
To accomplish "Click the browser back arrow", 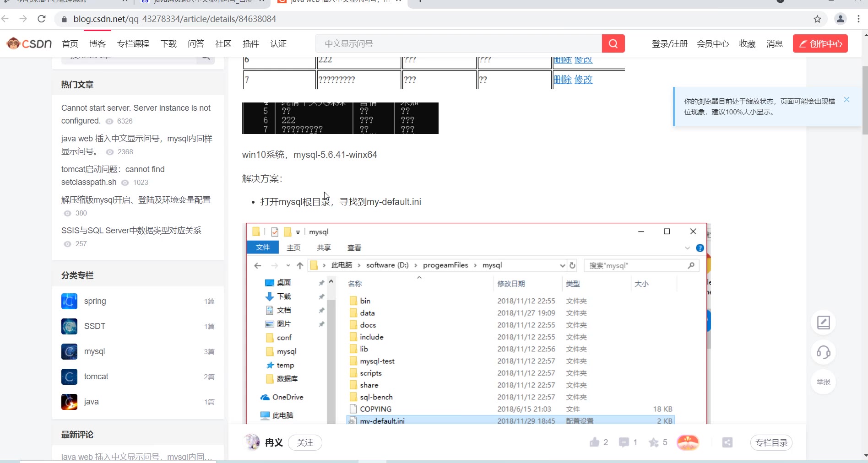I will click(5, 19).
